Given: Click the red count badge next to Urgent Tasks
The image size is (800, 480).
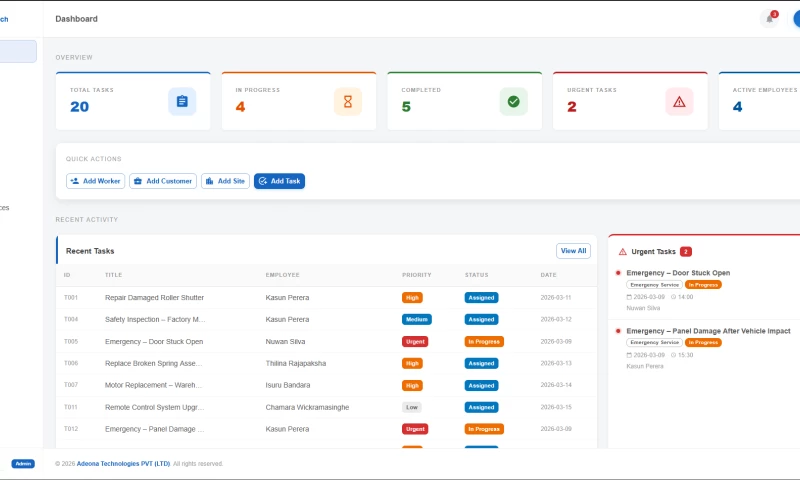Looking at the screenshot, I should [686, 251].
